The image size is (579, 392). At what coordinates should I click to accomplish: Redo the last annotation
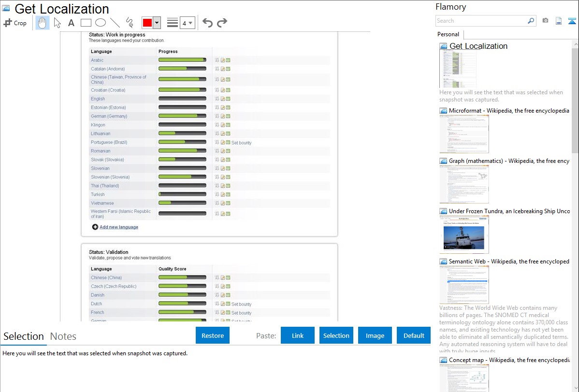[x=222, y=23]
